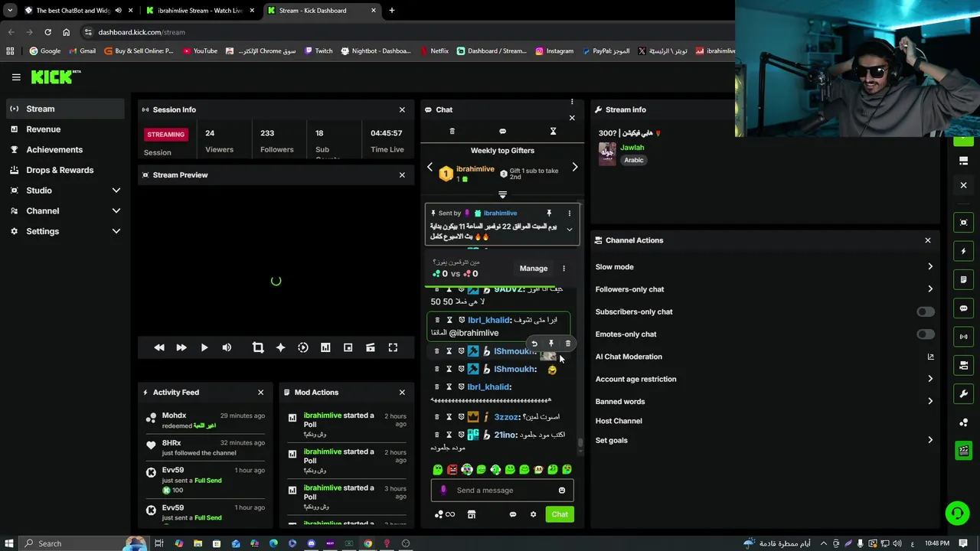Go to next weekly top gifter

coord(575,167)
